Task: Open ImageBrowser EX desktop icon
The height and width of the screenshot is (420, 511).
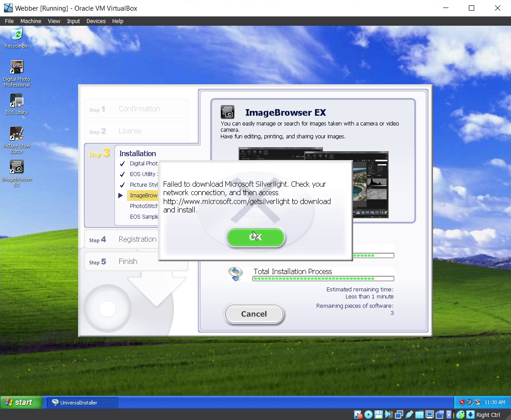Action: click(x=17, y=168)
